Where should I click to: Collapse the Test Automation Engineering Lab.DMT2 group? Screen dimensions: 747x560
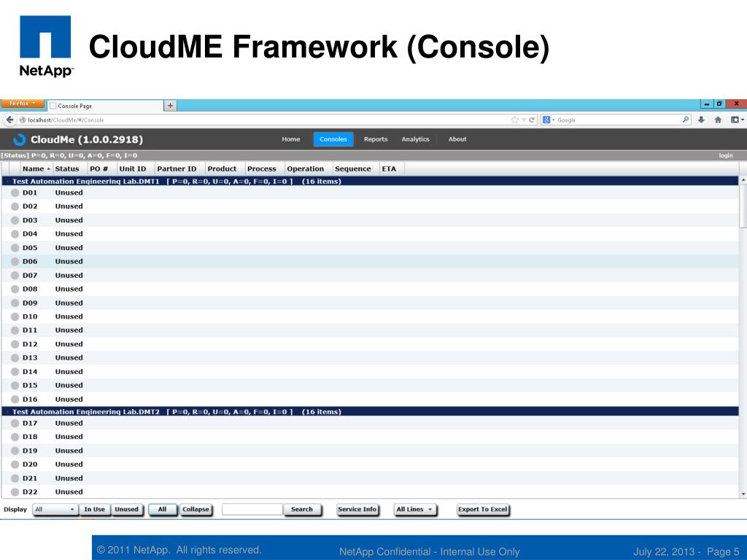point(7,412)
